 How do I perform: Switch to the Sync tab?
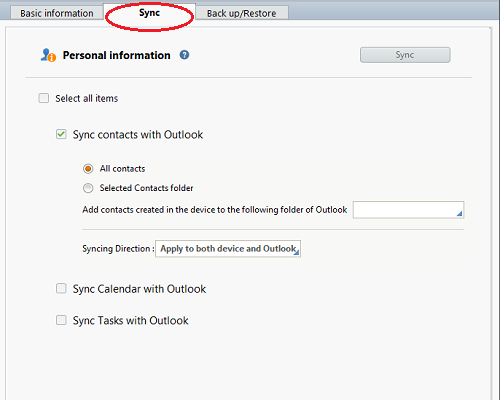(x=149, y=13)
